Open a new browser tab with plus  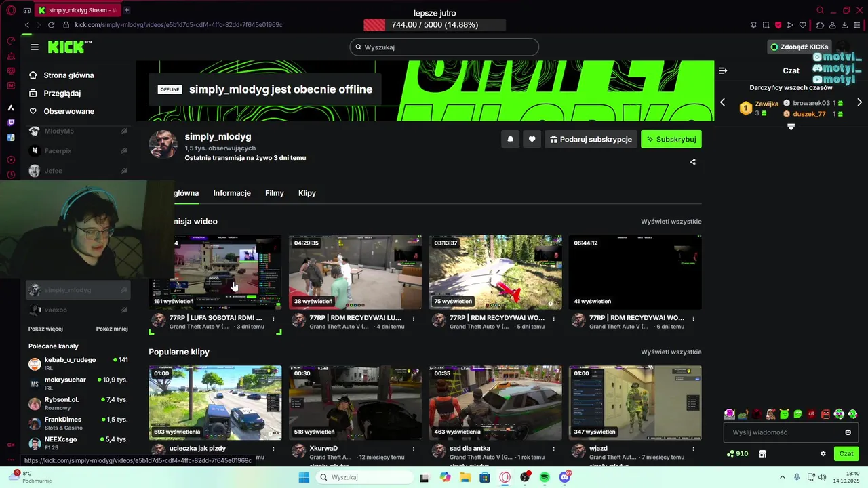click(126, 10)
